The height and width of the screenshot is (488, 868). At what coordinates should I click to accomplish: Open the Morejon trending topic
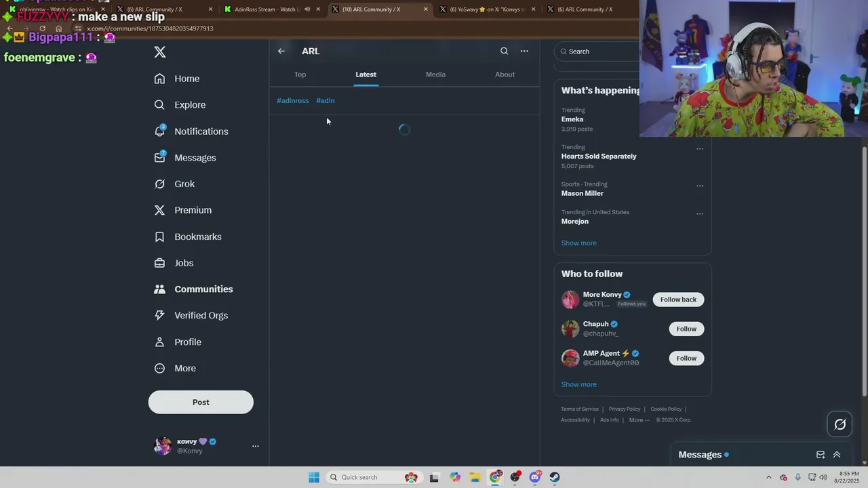574,221
